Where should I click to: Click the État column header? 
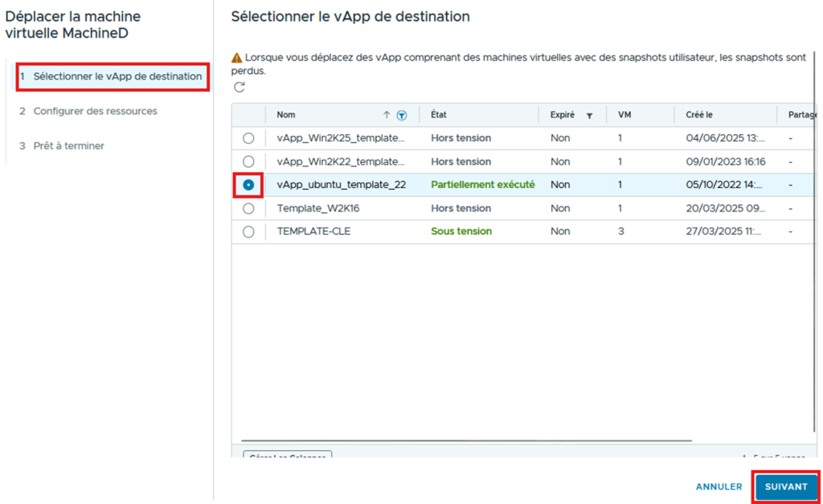click(441, 115)
